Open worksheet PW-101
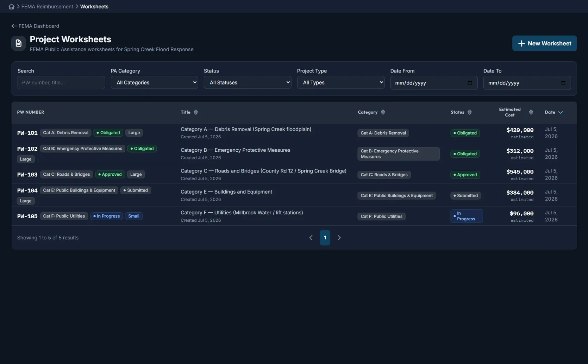 pos(27,133)
